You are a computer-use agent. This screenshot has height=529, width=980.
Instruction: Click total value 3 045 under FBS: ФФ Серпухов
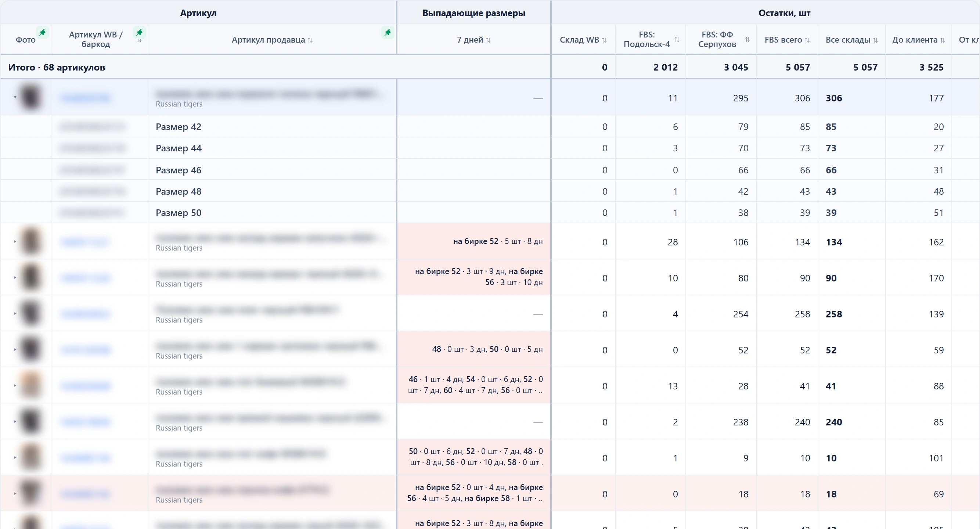(736, 67)
